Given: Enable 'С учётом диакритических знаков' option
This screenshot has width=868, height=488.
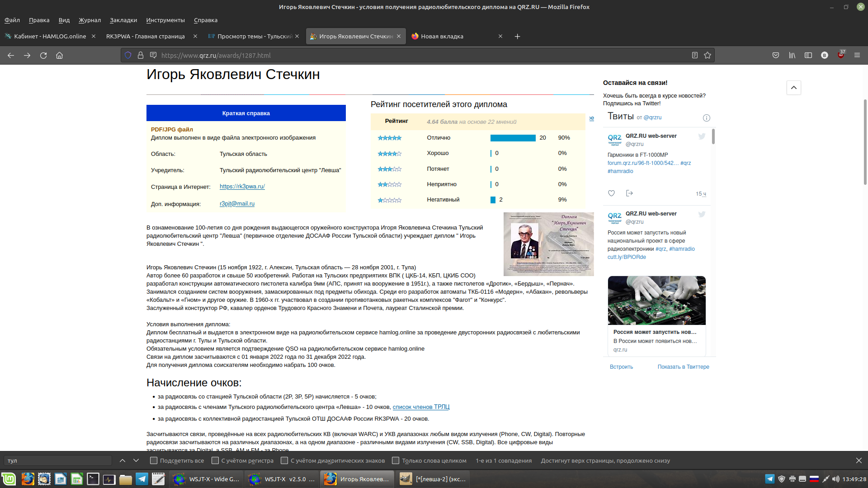Looking at the screenshot, I should pyautogui.click(x=284, y=460).
